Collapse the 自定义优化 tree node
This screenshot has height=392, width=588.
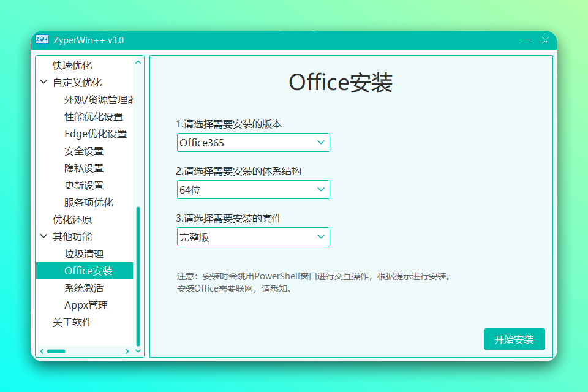pos(44,82)
